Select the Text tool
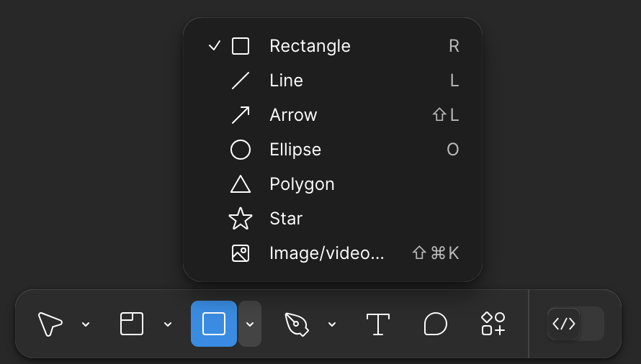Viewport: 641px width, 364px height. click(x=378, y=324)
